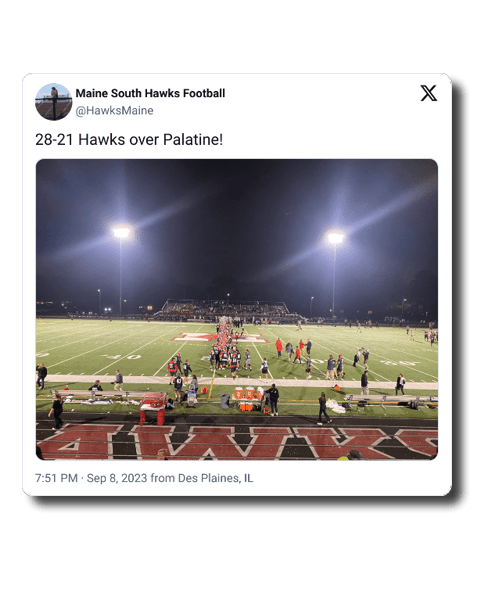
Task: Open the Maine South Hawks profile avatar
Action: click(x=53, y=102)
